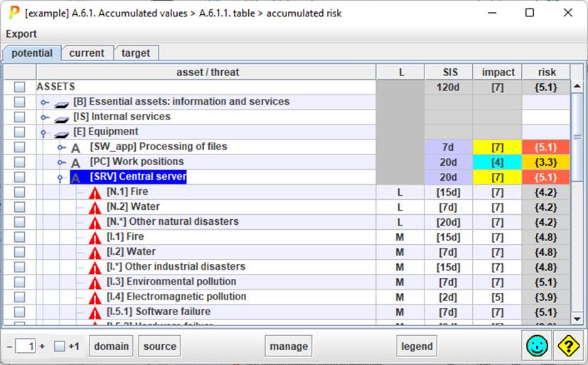588x365 pixels.
Task: Click the asset / threat column header
Action: tap(206, 72)
